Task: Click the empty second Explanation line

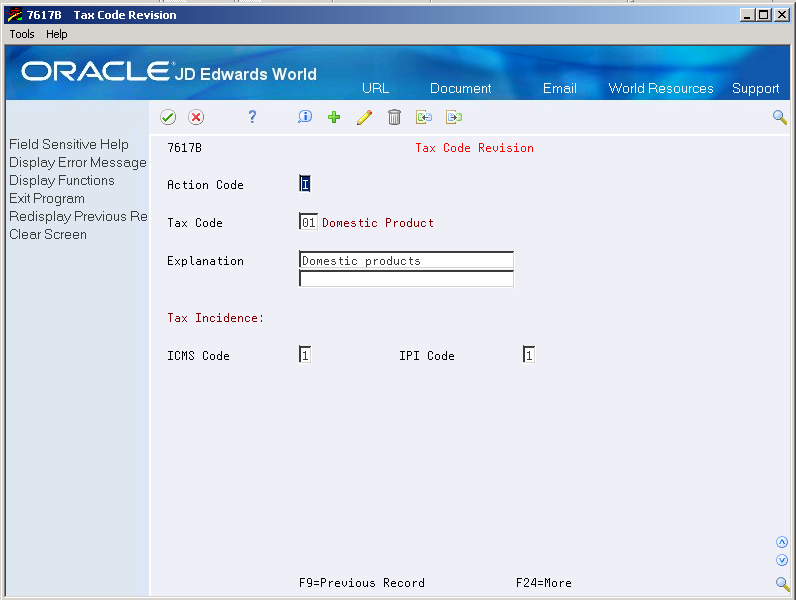Action: pyautogui.click(x=406, y=279)
